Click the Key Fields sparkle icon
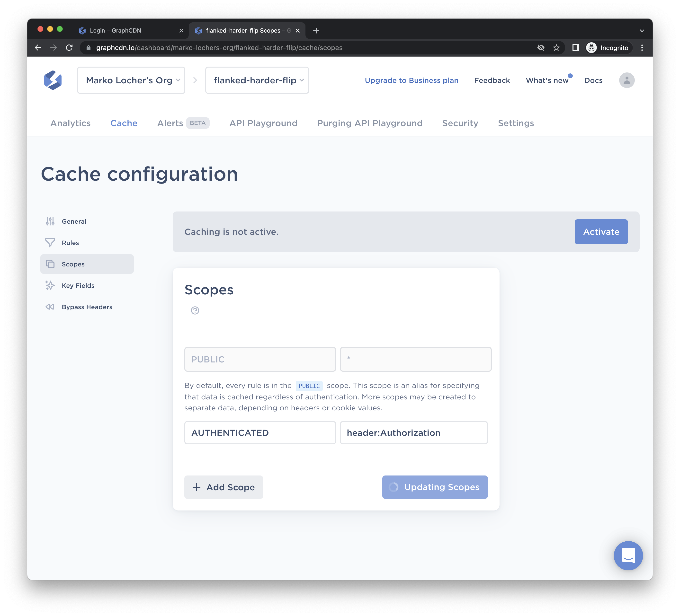This screenshot has height=616, width=680. [50, 286]
